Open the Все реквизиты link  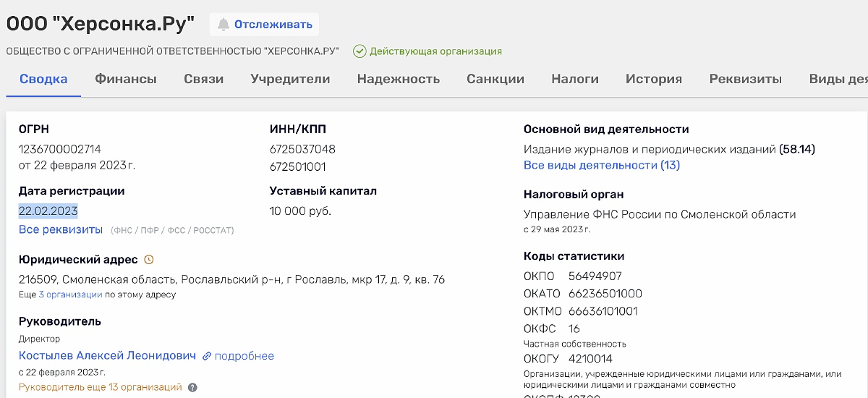(61, 229)
